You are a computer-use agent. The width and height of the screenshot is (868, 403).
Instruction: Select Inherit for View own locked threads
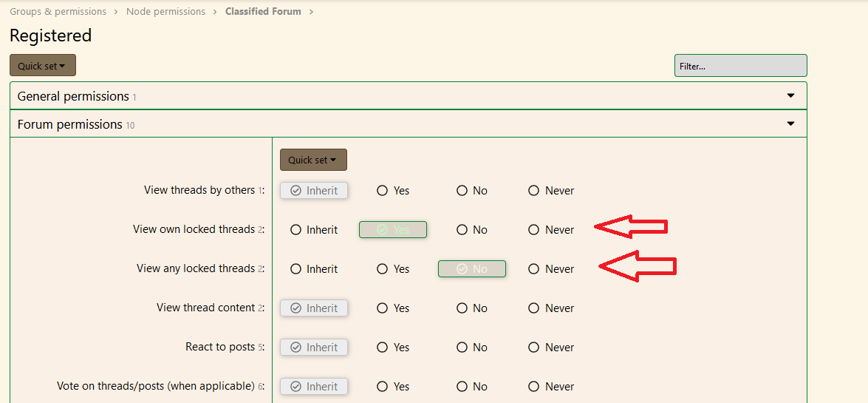point(314,229)
